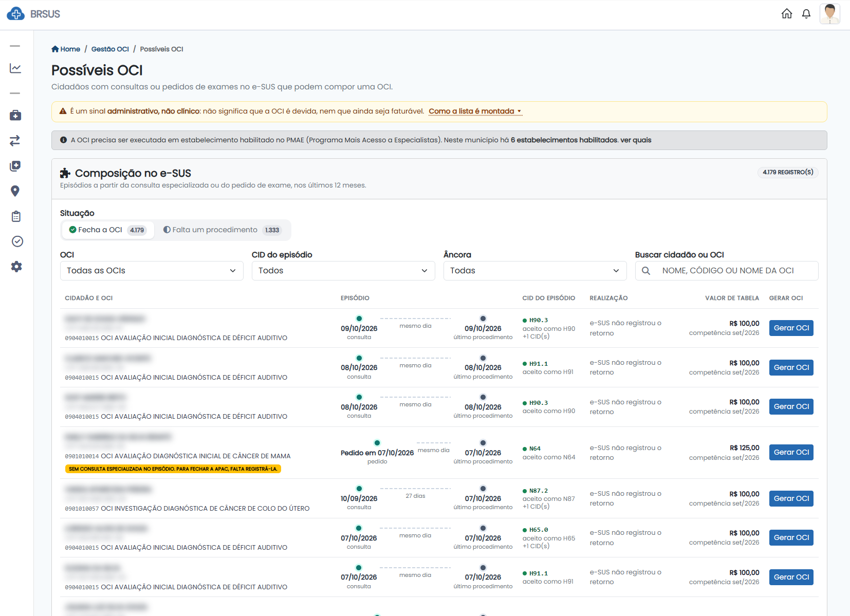
Task: Go to Gestão OCI breadcrumb
Action: (110, 49)
